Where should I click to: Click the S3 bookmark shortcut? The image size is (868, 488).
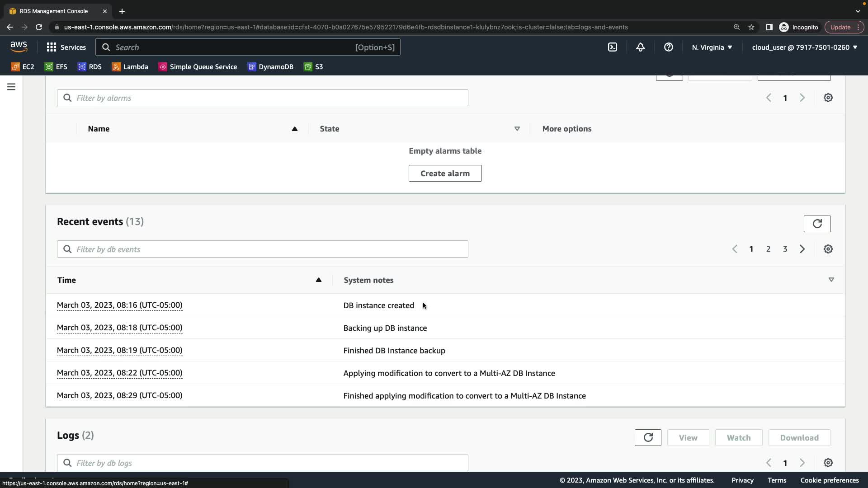click(313, 67)
